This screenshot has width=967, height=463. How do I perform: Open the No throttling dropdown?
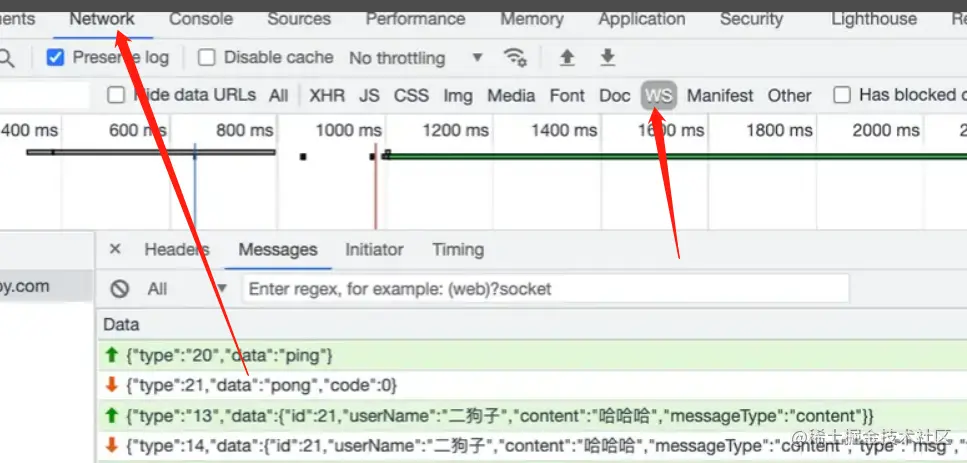point(415,58)
